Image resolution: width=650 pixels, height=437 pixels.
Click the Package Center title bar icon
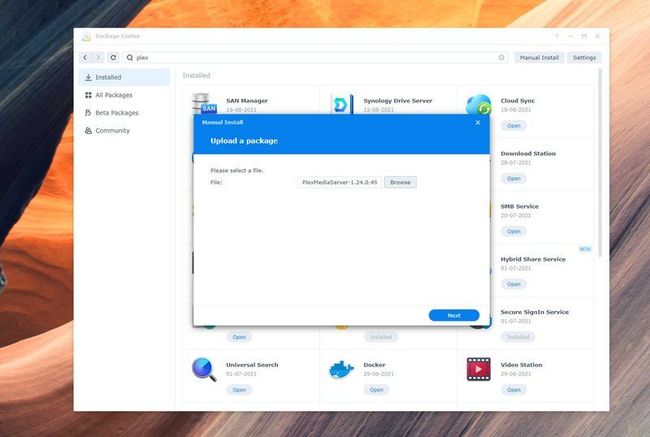click(x=86, y=36)
